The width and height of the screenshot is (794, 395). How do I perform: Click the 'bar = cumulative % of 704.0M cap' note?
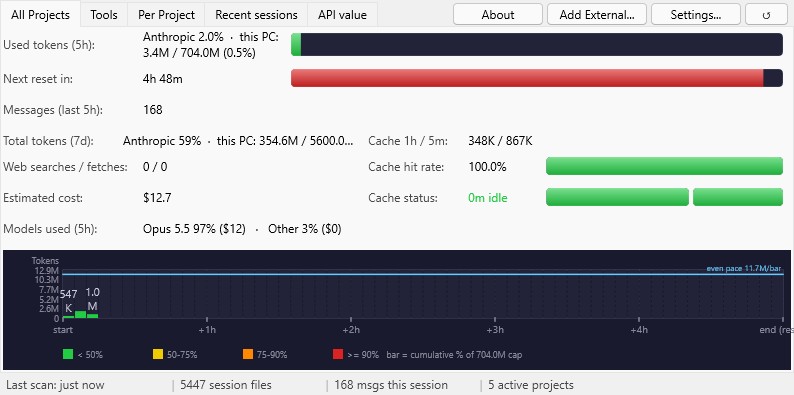pyautogui.click(x=454, y=354)
